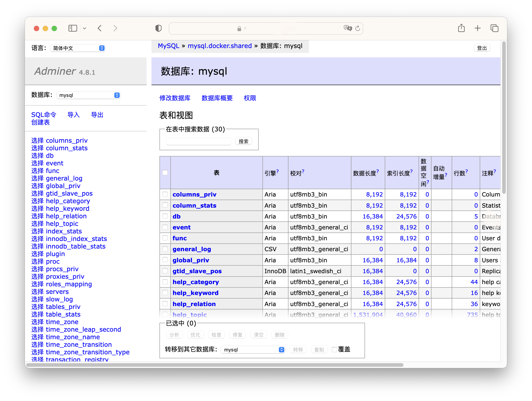Check the help_keyword row checkbox
The height and width of the screenshot is (401, 532).
pos(165,293)
